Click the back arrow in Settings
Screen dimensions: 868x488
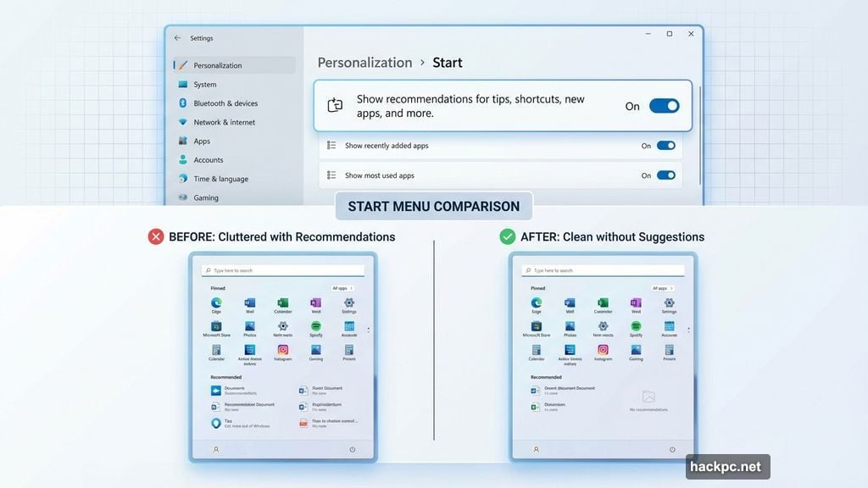click(178, 37)
